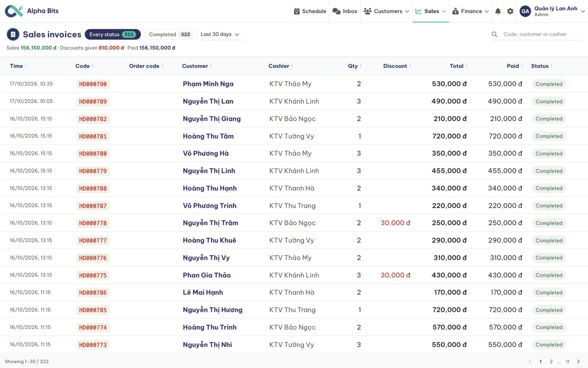Image resolution: width=588 pixels, height=368 pixels.
Task: Click the QA user avatar
Action: (525, 11)
